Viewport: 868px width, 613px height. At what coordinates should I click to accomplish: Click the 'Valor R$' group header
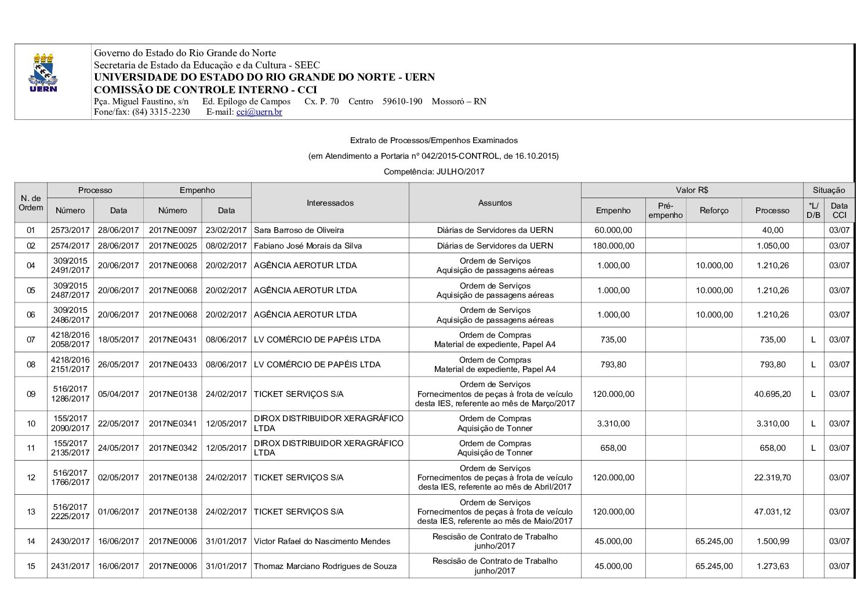[x=692, y=190]
